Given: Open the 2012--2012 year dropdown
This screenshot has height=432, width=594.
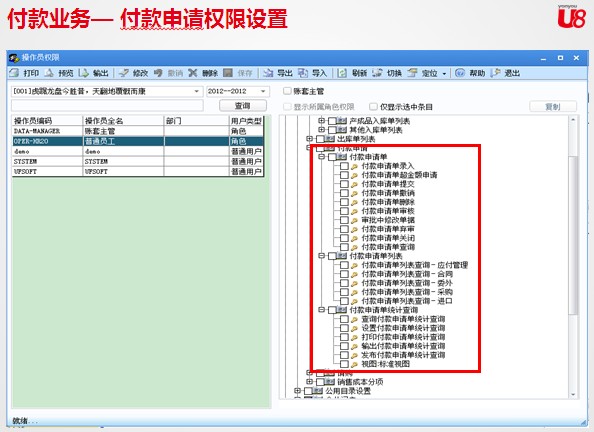Looking at the screenshot, I should pyautogui.click(x=263, y=91).
